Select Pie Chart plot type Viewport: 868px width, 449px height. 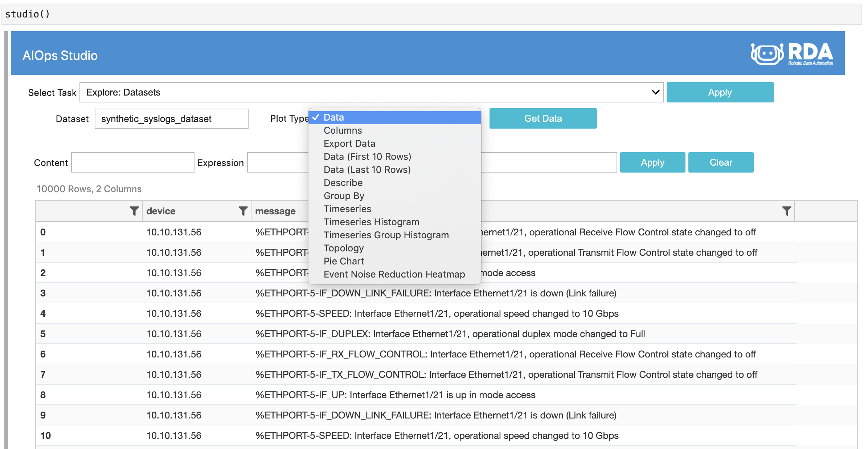point(344,261)
